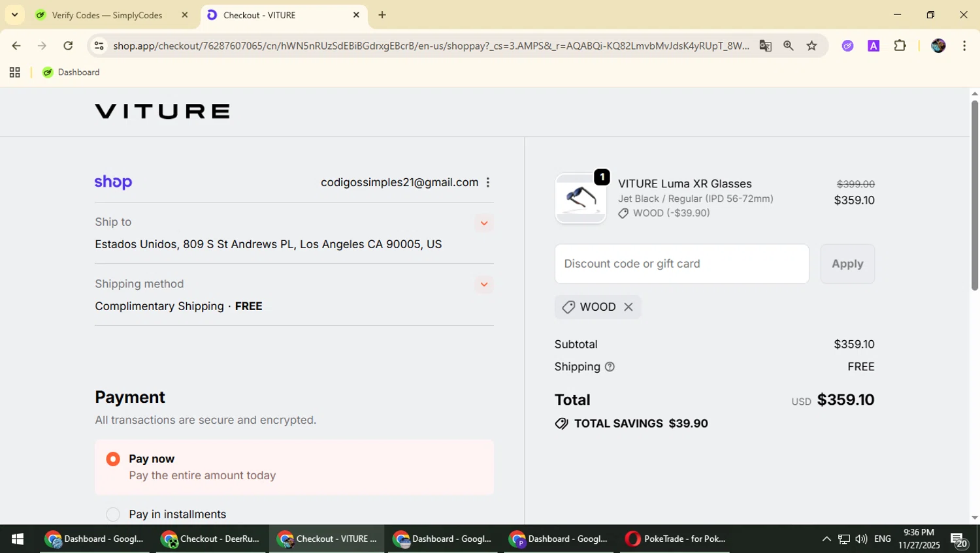Reload the checkout page
980x553 pixels.
click(68, 46)
